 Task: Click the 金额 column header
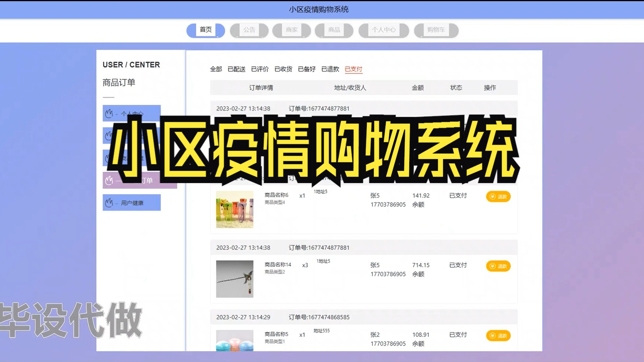pos(418,88)
